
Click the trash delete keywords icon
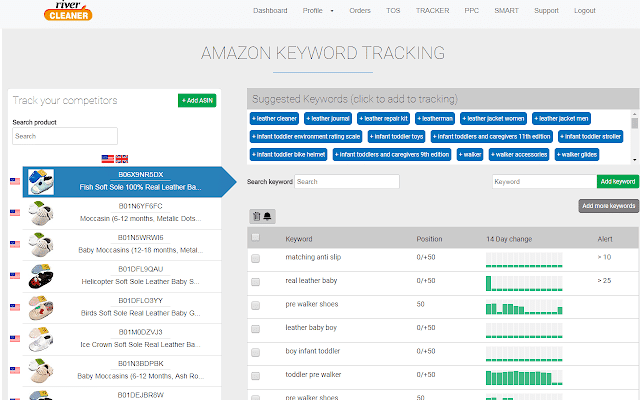[256, 216]
